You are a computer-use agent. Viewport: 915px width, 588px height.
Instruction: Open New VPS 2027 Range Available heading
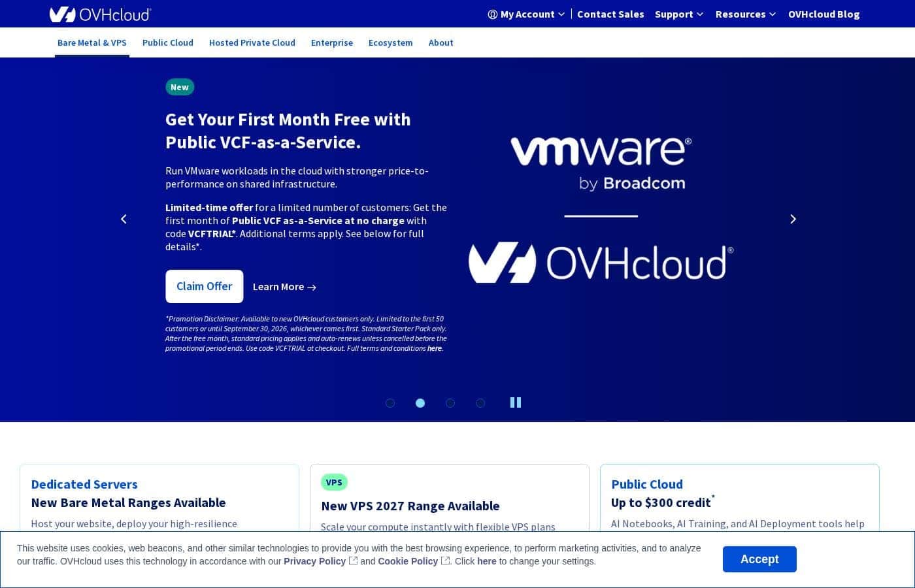pyautogui.click(x=410, y=506)
